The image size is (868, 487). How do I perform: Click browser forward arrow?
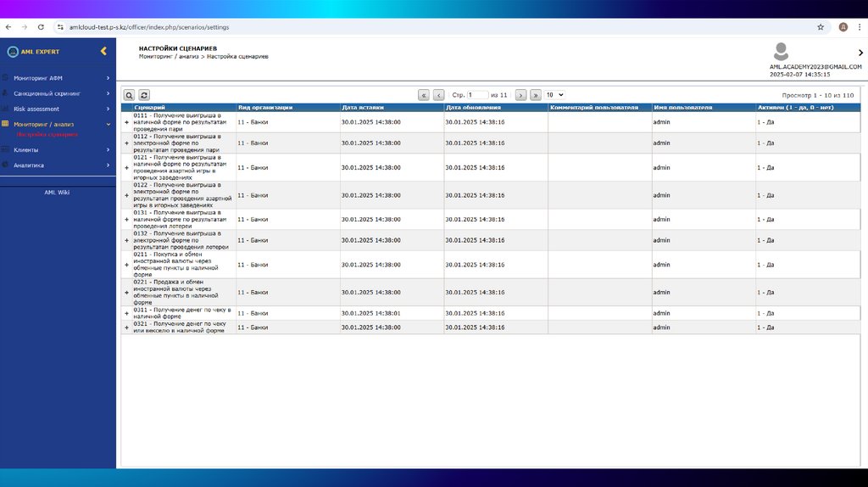[x=25, y=27]
